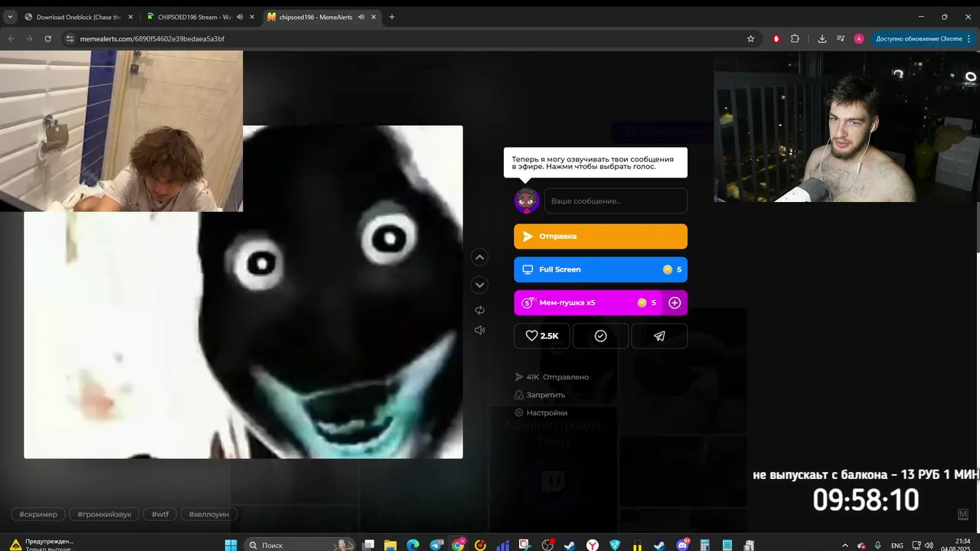Click the voice selection tooltip bubble
Screen dimensions: 980x551
point(595,162)
